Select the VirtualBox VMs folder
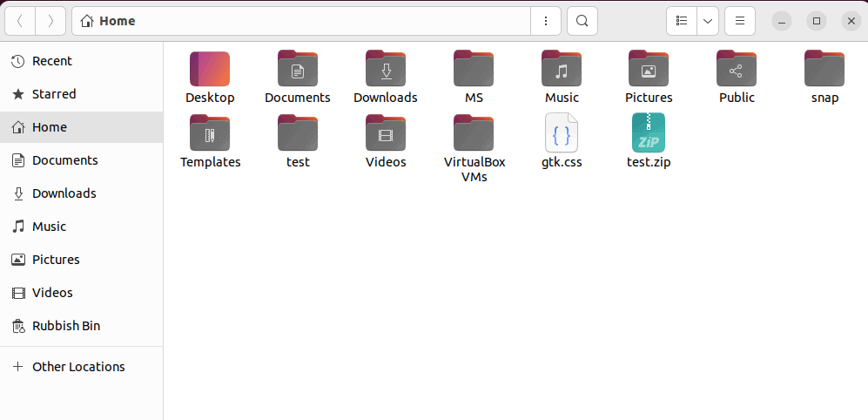868x420 pixels. coord(474,133)
